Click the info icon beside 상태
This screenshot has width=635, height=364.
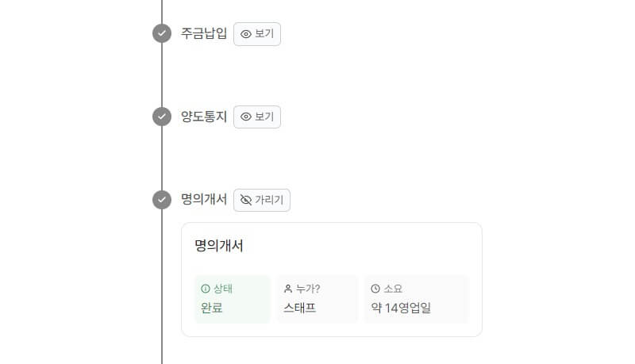[206, 289]
